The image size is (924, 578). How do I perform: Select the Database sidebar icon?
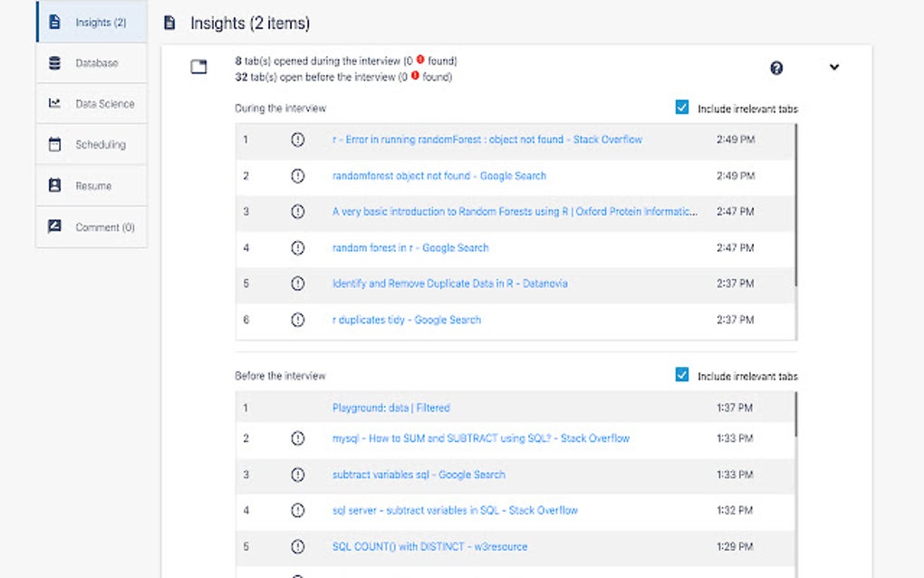[56, 63]
